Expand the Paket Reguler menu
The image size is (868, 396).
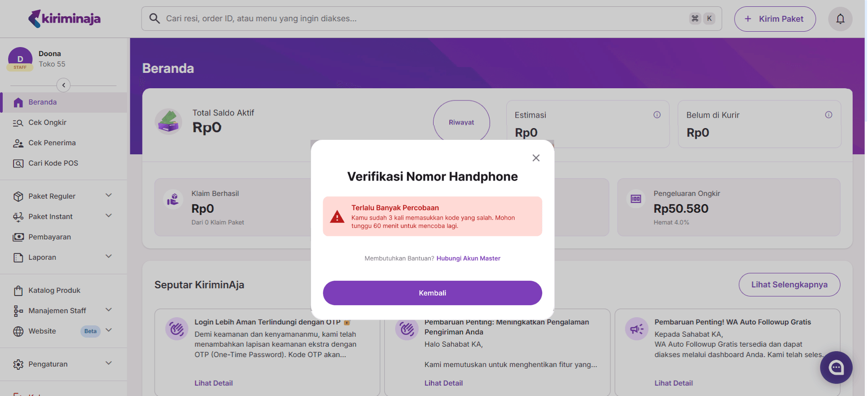108,196
